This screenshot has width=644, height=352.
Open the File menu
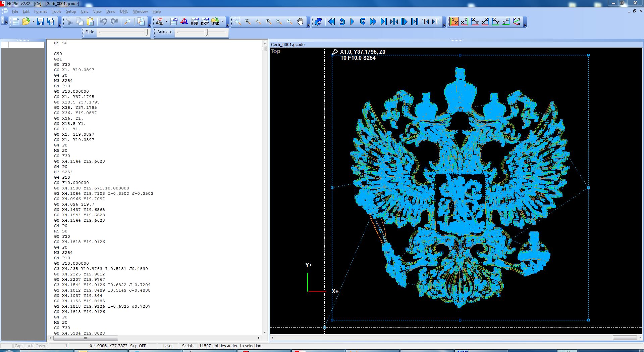[x=15, y=11]
